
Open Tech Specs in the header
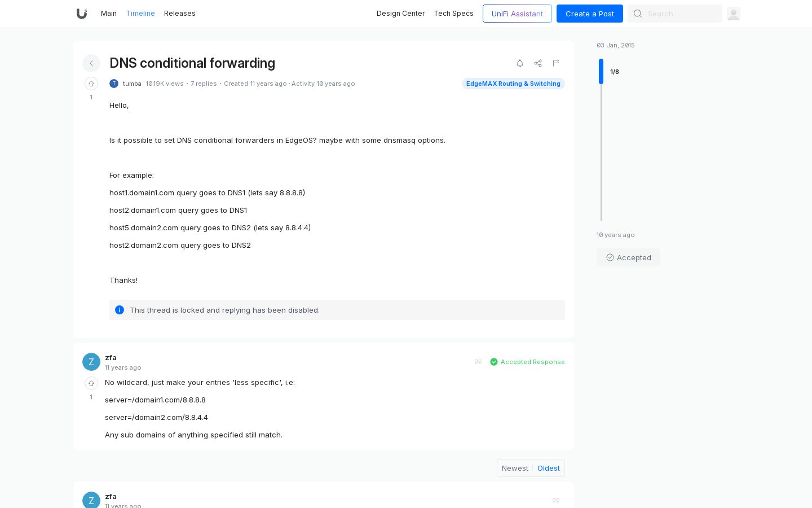click(454, 14)
